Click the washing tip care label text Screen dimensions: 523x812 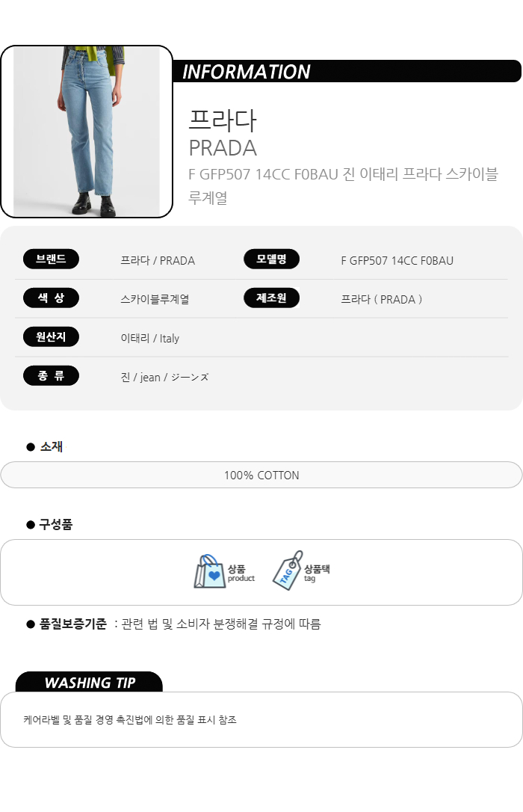pyautogui.click(x=130, y=720)
